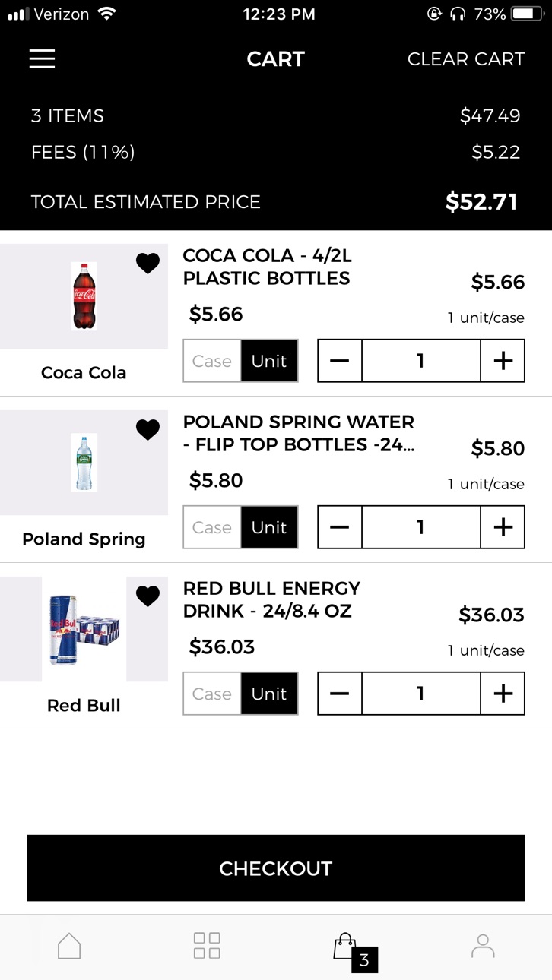This screenshot has width=552, height=980.
Task: Switch Coca Cola to Case
Action: [x=212, y=361]
